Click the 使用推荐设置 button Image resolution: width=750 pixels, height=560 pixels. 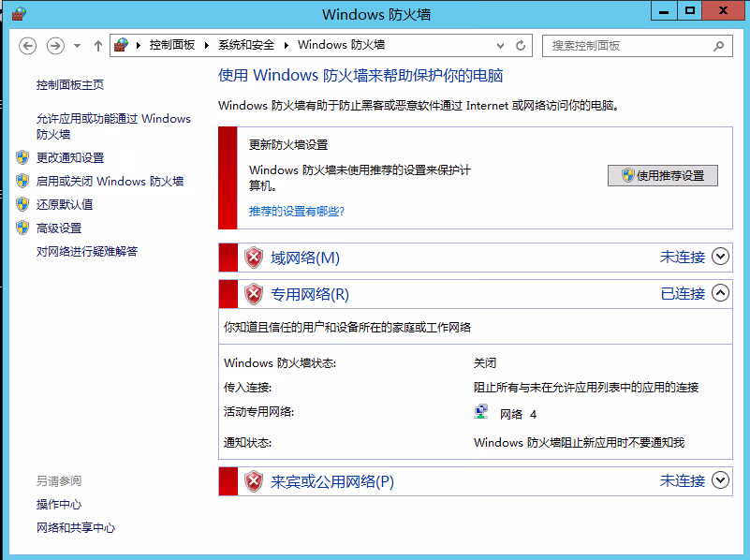point(662,175)
